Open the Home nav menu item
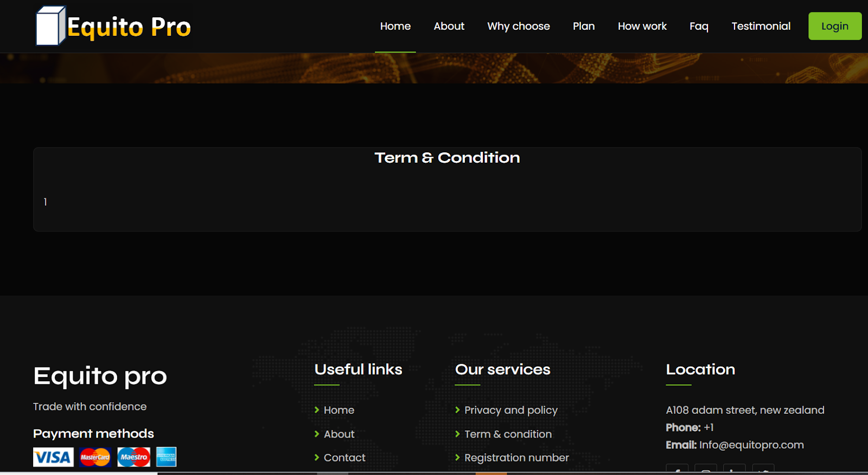The height and width of the screenshot is (475, 868). pyautogui.click(x=395, y=26)
